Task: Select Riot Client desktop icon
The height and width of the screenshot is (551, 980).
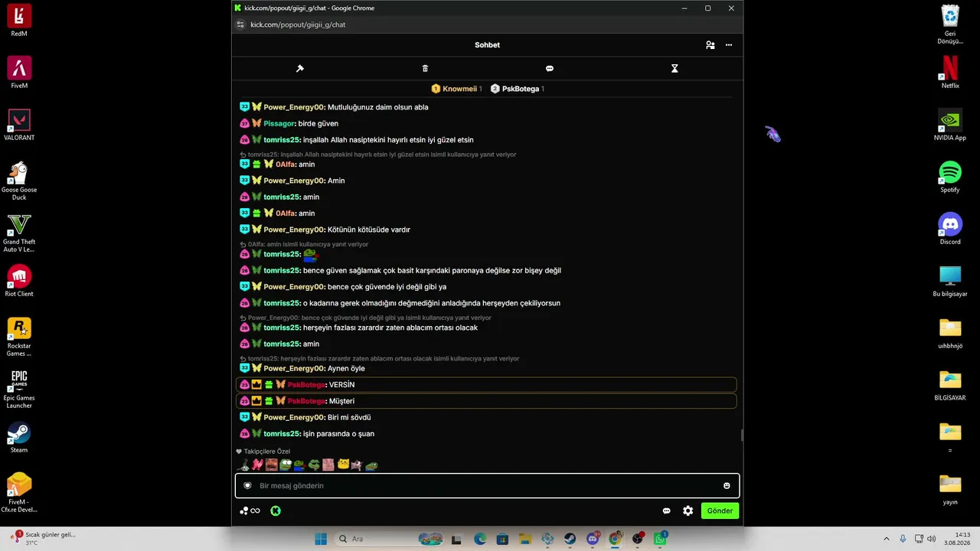Action: [x=19, y=281]
